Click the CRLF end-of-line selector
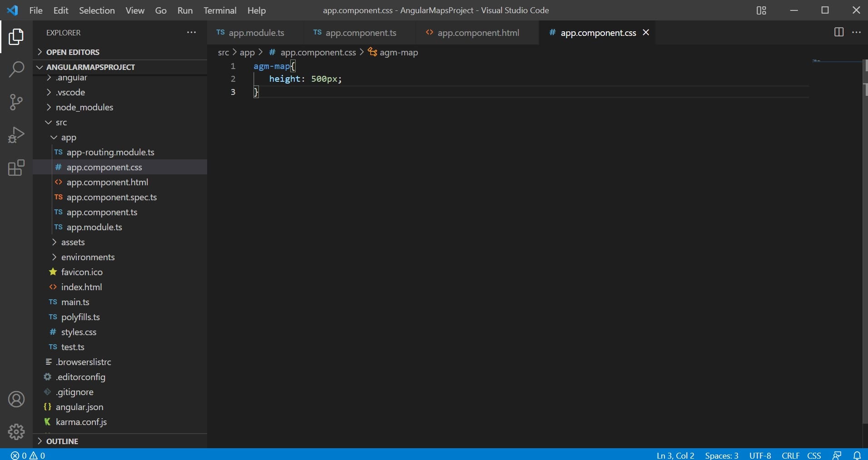This screenshot has width=868, height=460. click(x=790, y=455)
